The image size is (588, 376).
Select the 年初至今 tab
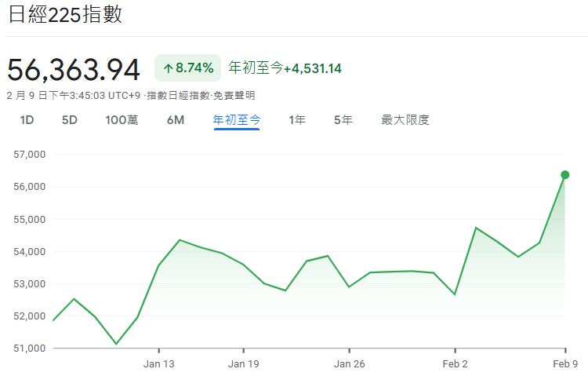click(x=236, y=120)
